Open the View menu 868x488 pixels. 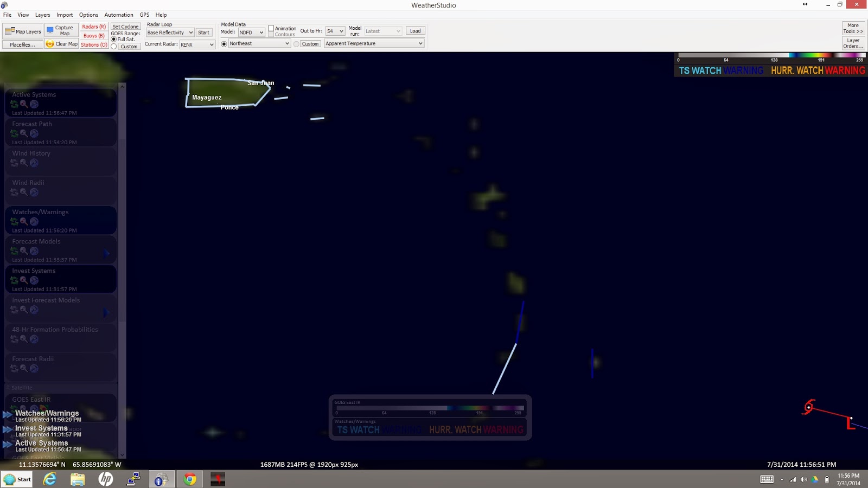pyautogui.click(x=23, y=15)
